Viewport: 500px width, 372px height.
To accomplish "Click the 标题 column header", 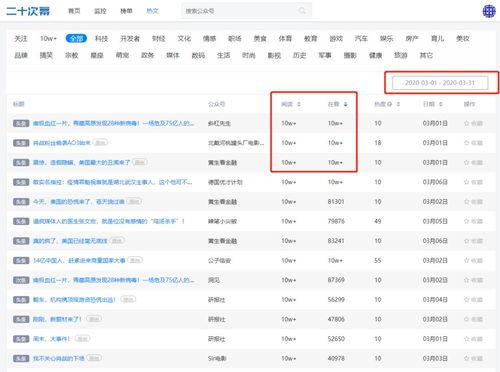I will click(19, 104).
